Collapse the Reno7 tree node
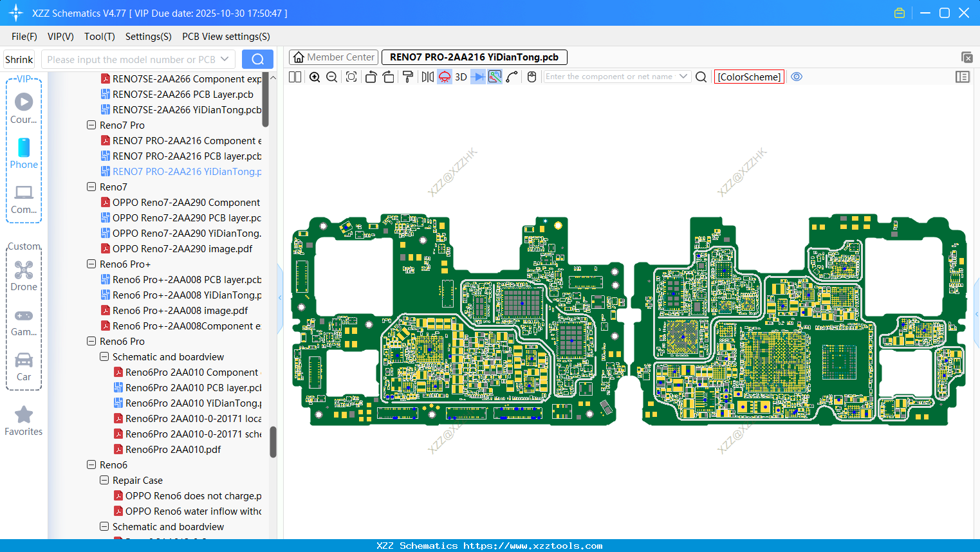 tap(91, 187)
